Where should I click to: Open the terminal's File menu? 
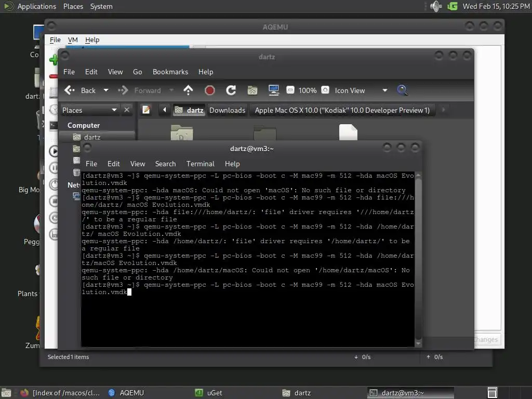click(91, 164)
